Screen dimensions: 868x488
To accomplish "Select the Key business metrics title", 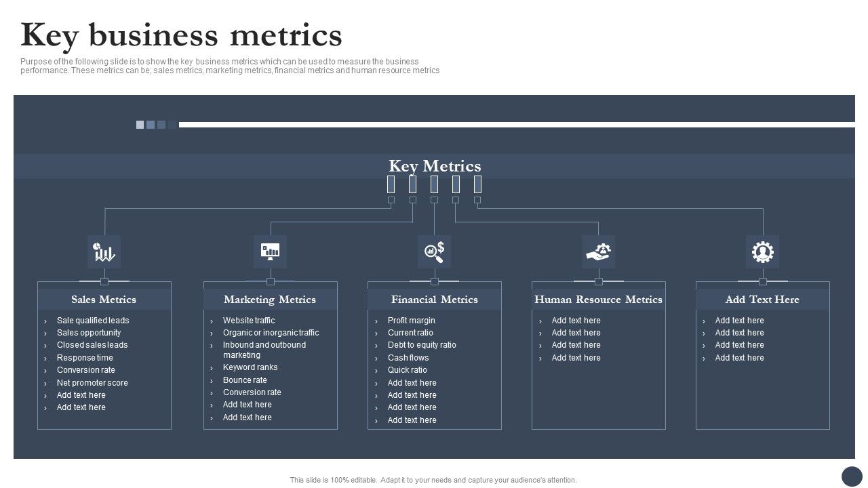I will tap(182, 35).
